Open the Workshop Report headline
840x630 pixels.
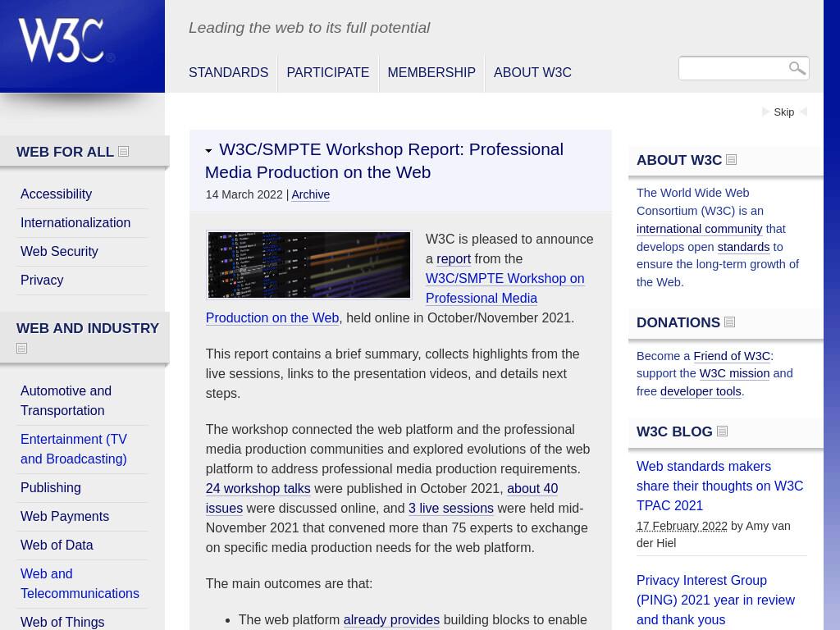[384, 161]
